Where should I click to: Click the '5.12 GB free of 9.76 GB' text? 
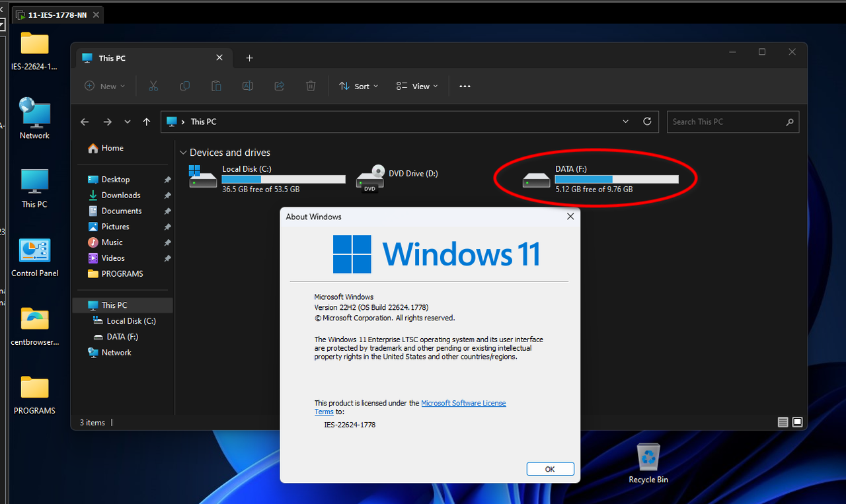point(594,190)
